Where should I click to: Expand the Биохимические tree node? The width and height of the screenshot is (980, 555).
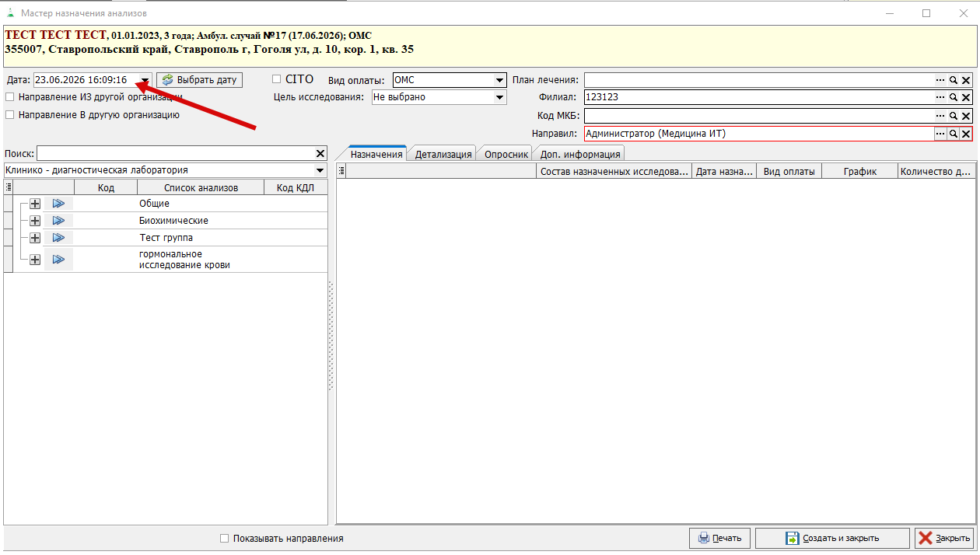click(35, 221)
